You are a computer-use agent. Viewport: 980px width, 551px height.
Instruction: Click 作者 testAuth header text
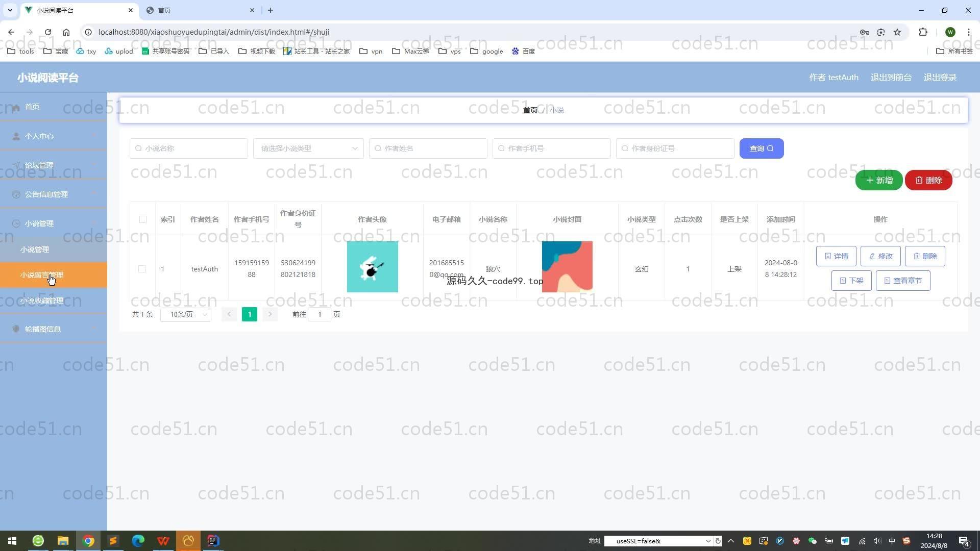click(834, 78)
